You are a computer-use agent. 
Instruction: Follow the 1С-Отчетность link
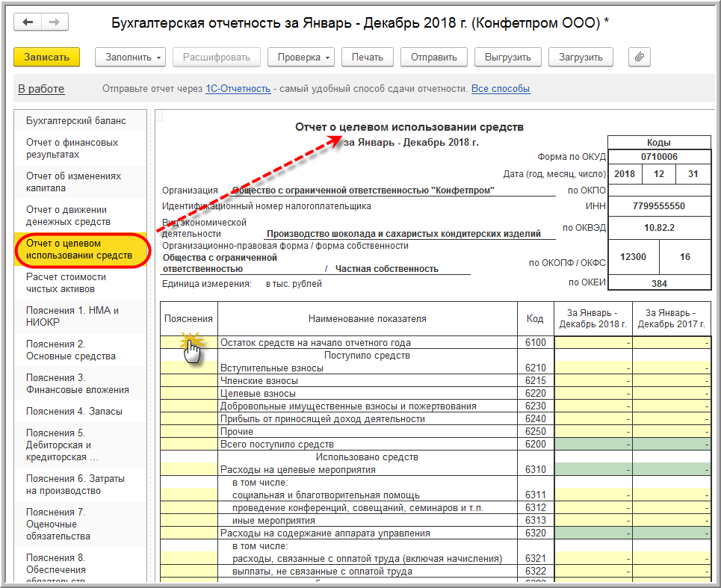point(238,89)
